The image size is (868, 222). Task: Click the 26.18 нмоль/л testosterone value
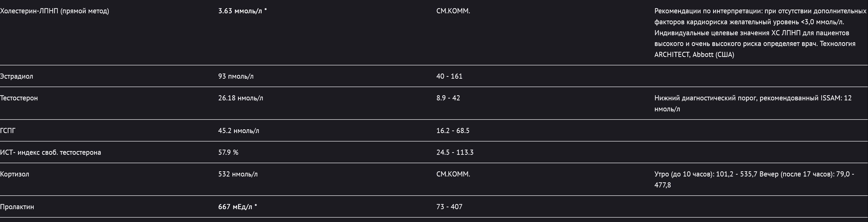[241, 98]
